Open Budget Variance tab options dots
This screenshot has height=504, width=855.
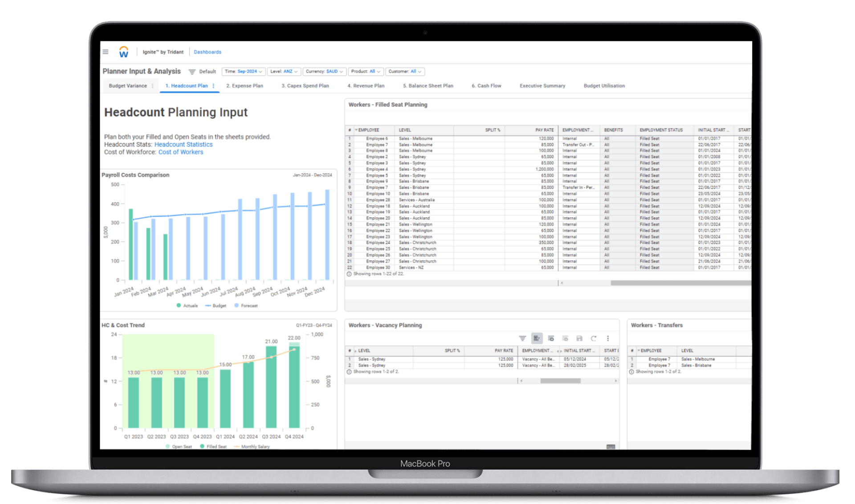153,86
